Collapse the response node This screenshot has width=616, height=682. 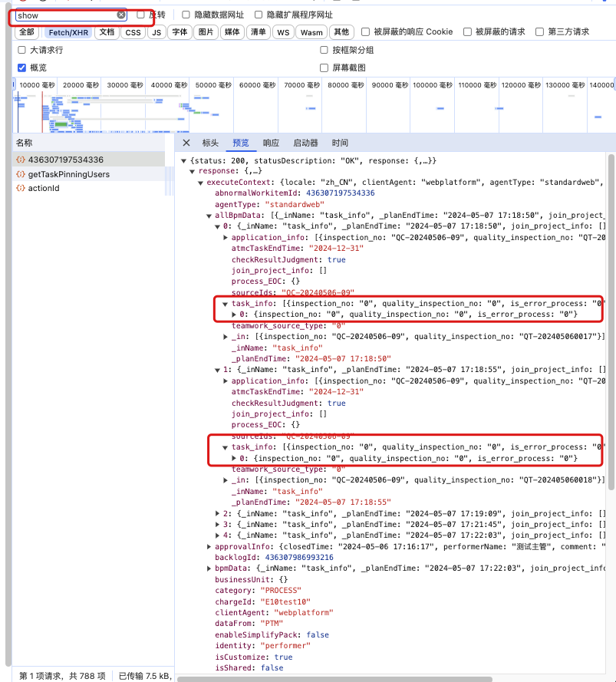click(x=193, y=171)
